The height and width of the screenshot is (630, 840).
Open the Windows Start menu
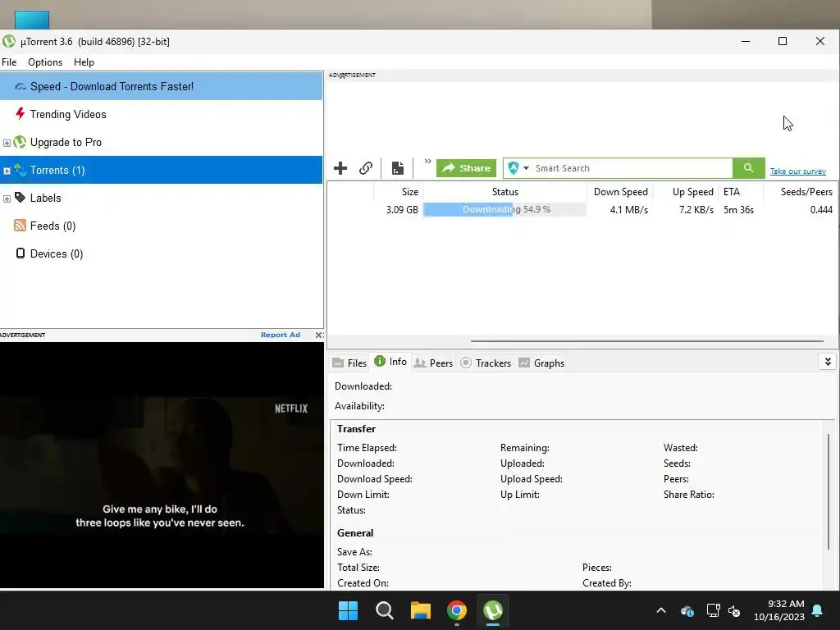pyautogui.click(x=348, y=610)
